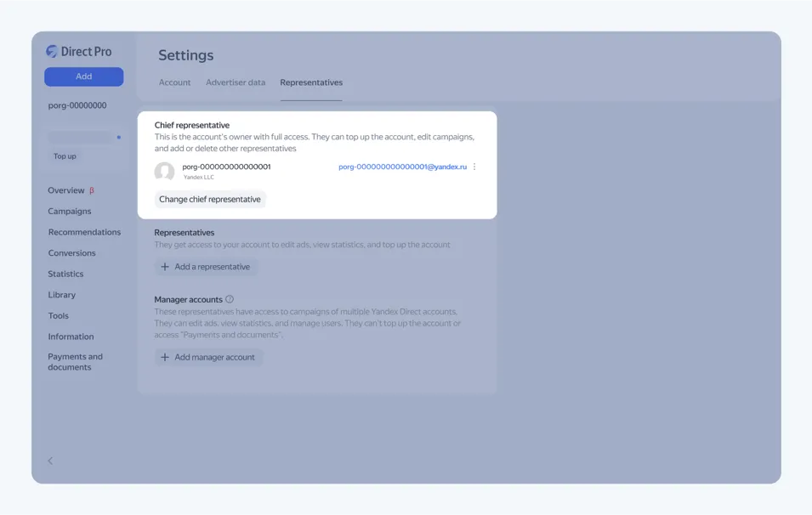
Task: Click the Chief representative heading
Action: pos(191,125)
